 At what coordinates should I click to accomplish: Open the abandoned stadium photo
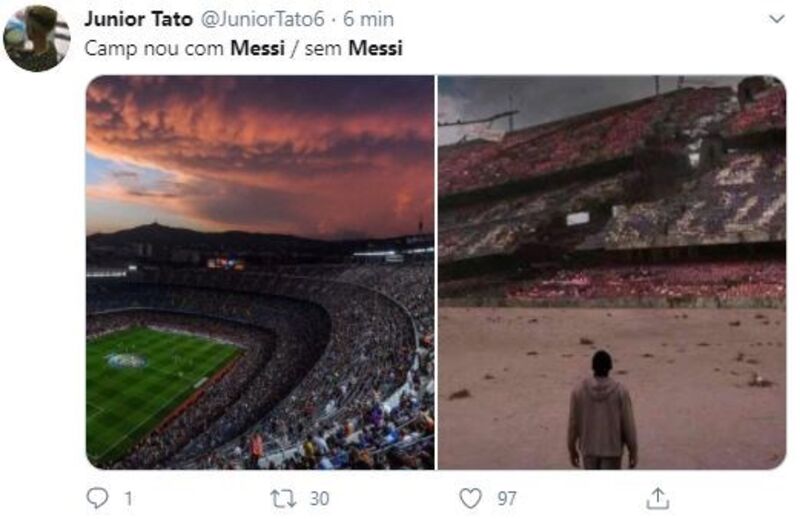tap(612, 272)
